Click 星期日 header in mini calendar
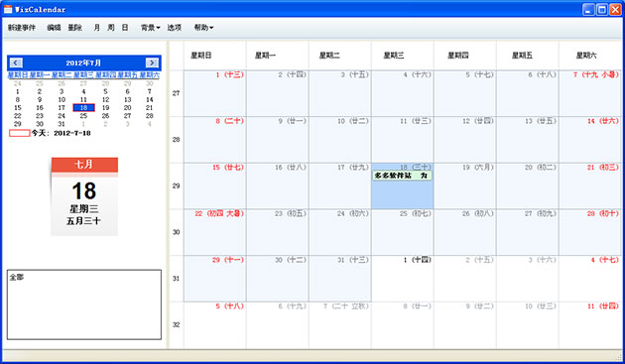The width and height of the screenshot is (625, 364). tap(18, 75)
